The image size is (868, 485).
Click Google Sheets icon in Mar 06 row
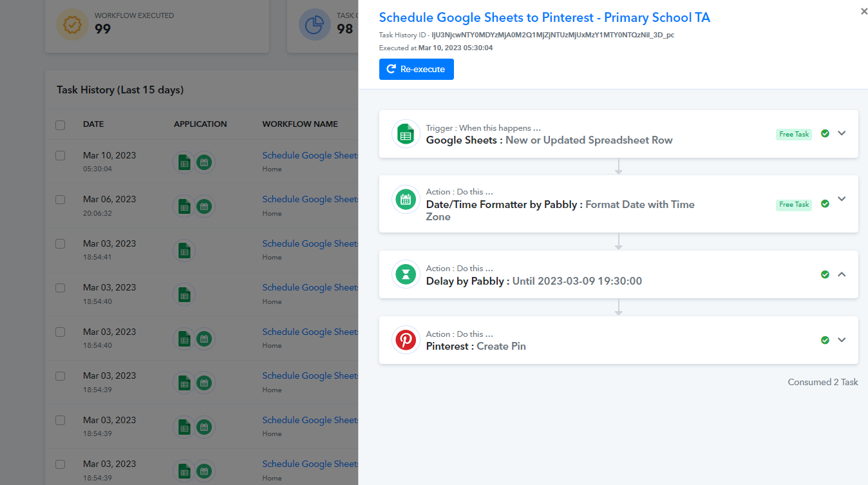(x=184, y=206)
